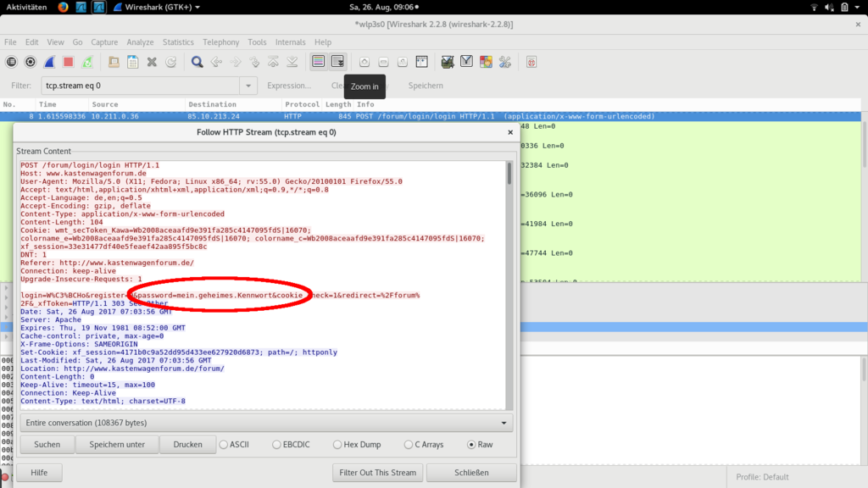Open the Entire conversation dropdown

(266, 423)
